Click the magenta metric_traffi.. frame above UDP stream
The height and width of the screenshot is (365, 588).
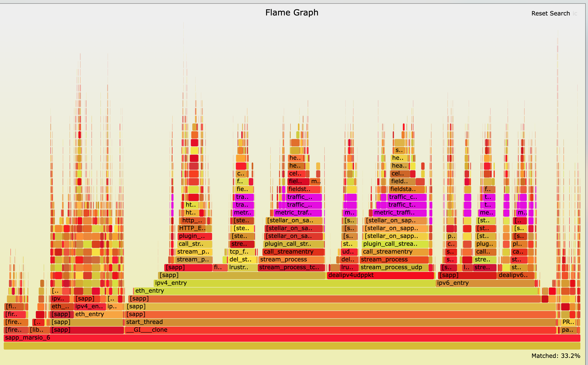pos(400,213)
